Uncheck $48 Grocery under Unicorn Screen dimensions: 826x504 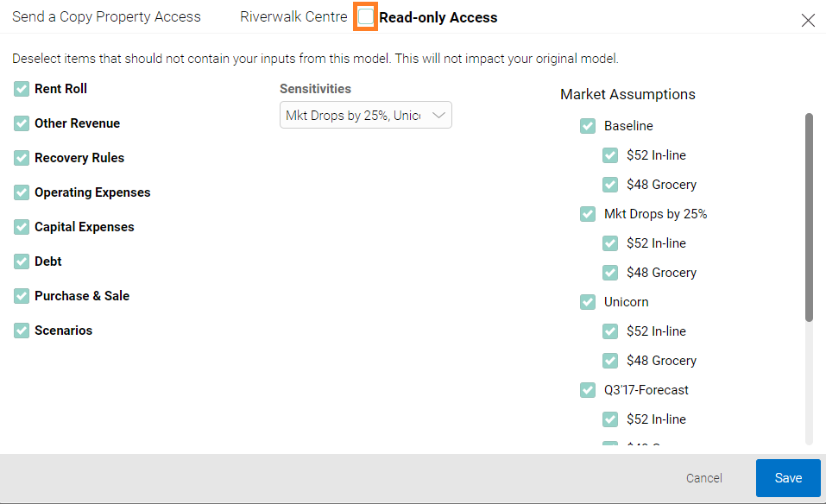click(610, 361)
